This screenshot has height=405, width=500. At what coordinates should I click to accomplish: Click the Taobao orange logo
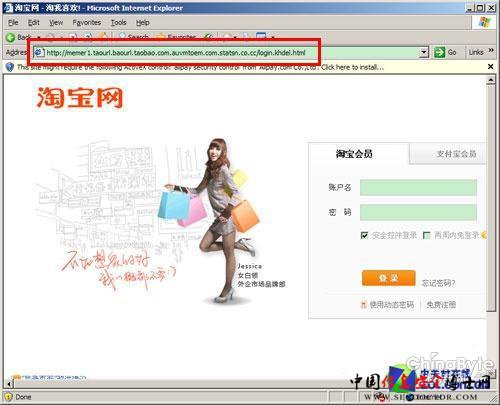[x=80, y=98]
